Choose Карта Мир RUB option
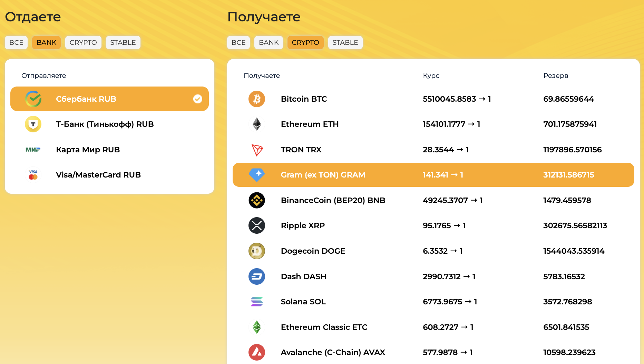Image resolution: width=644 pixels, height=364 pixels. 109,150
